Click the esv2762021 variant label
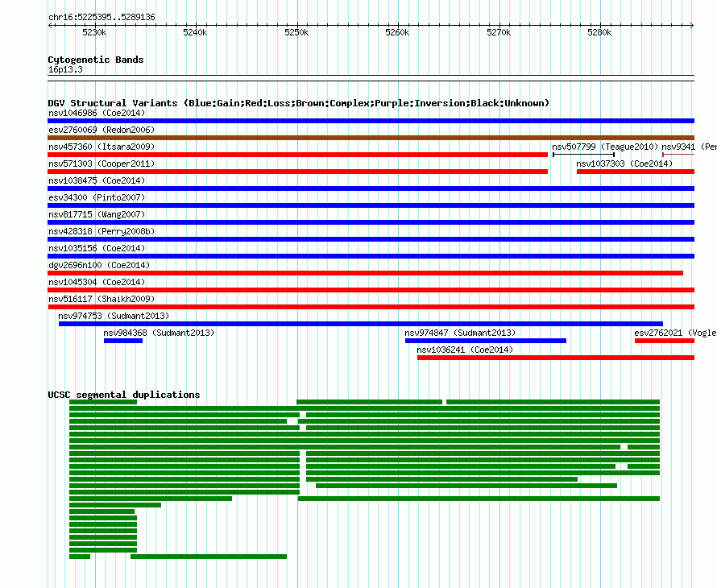The height and width of the screenshot is (588, 717). 674,333
